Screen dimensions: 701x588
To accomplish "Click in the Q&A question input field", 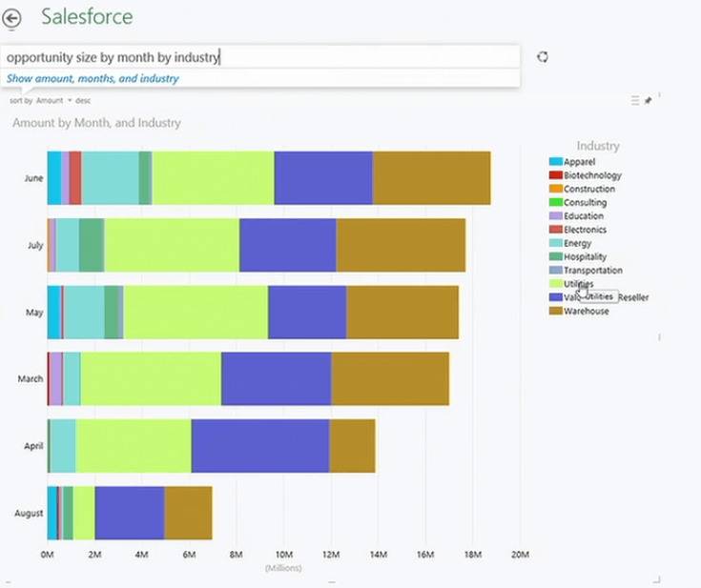I will tap(258, 57).
